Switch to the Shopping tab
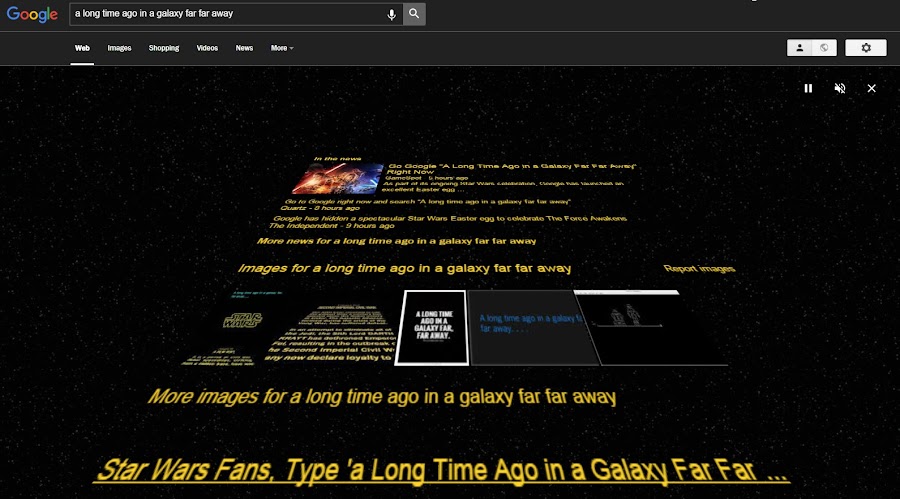This screenshot has height=499, width=900. tap(164, 48)
